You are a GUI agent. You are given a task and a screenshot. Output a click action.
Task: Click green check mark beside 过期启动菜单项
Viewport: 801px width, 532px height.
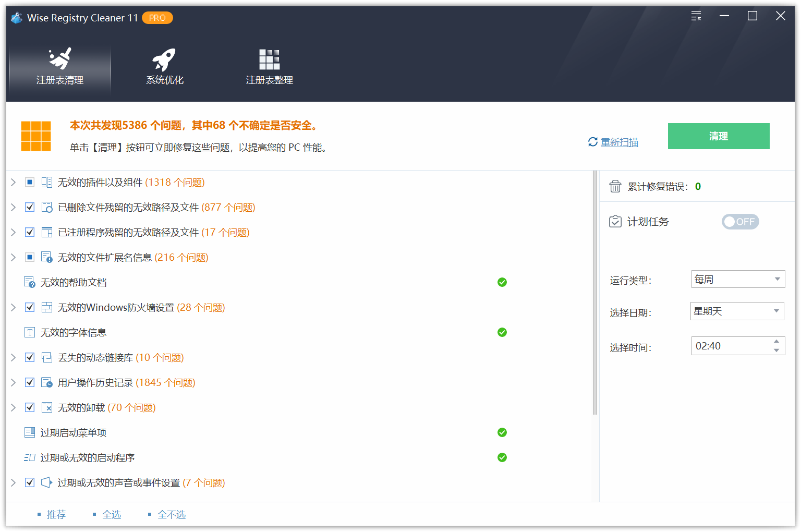[502, 432]
